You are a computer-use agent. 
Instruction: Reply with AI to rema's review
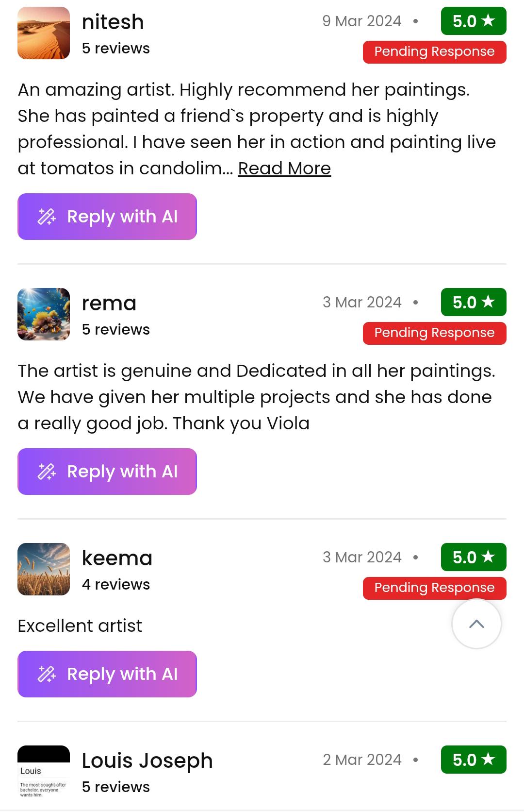coord(107,472)
